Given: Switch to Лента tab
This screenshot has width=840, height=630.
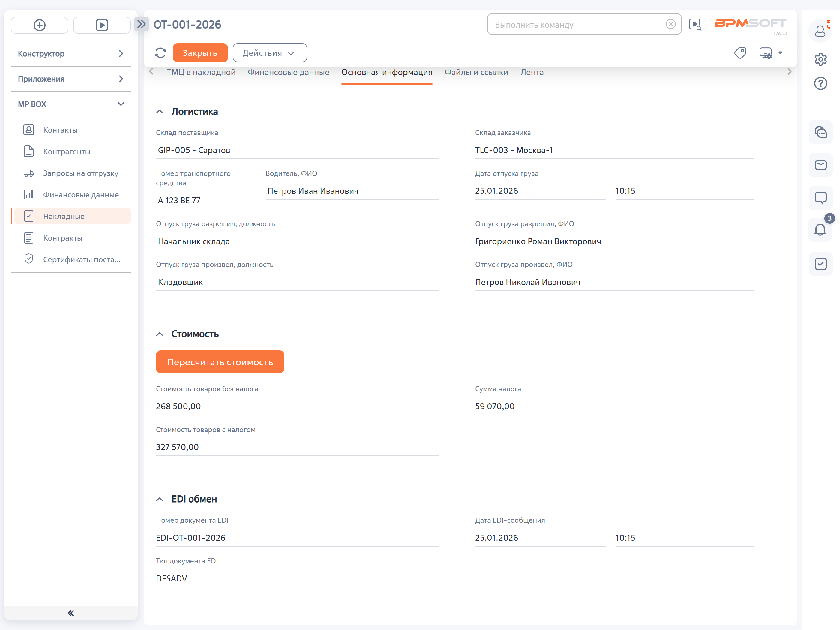Looking at the screenshot, I should point(532,72).
